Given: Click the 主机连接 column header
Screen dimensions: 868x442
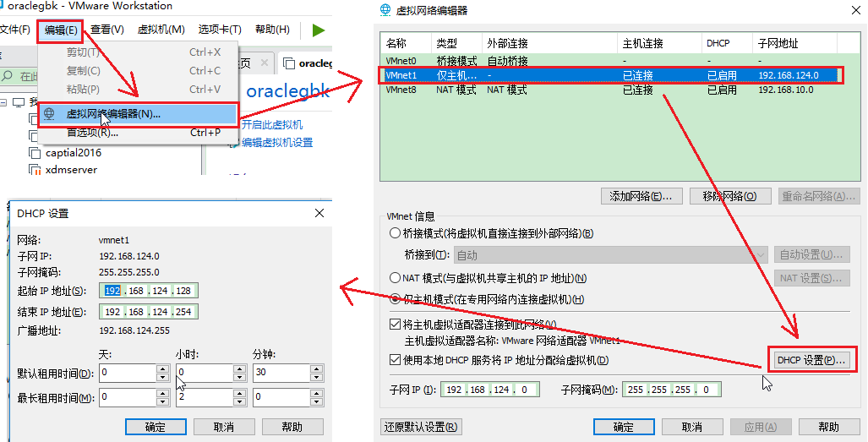Looking at the screenshot, I should (x=659, y=43).
